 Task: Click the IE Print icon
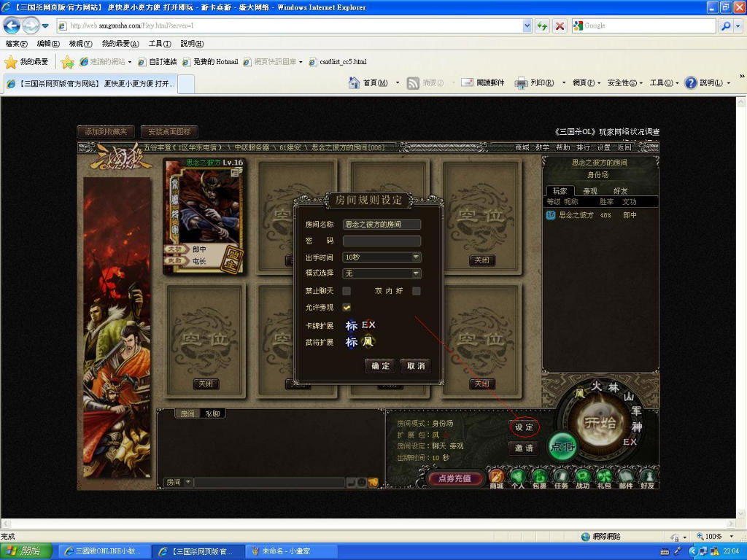(x=521, y=83)
